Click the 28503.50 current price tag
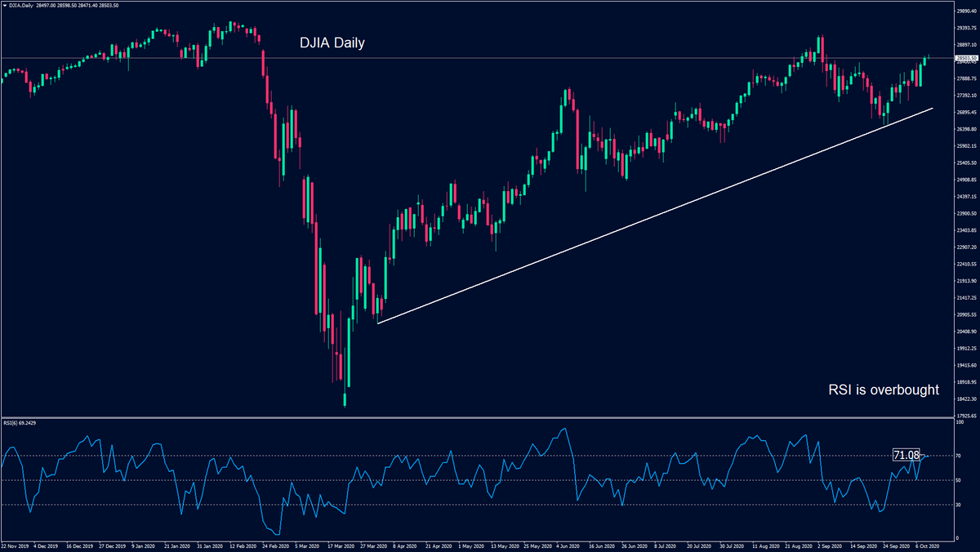The height and width of the screenshot is (552, 980). point(965,59)
